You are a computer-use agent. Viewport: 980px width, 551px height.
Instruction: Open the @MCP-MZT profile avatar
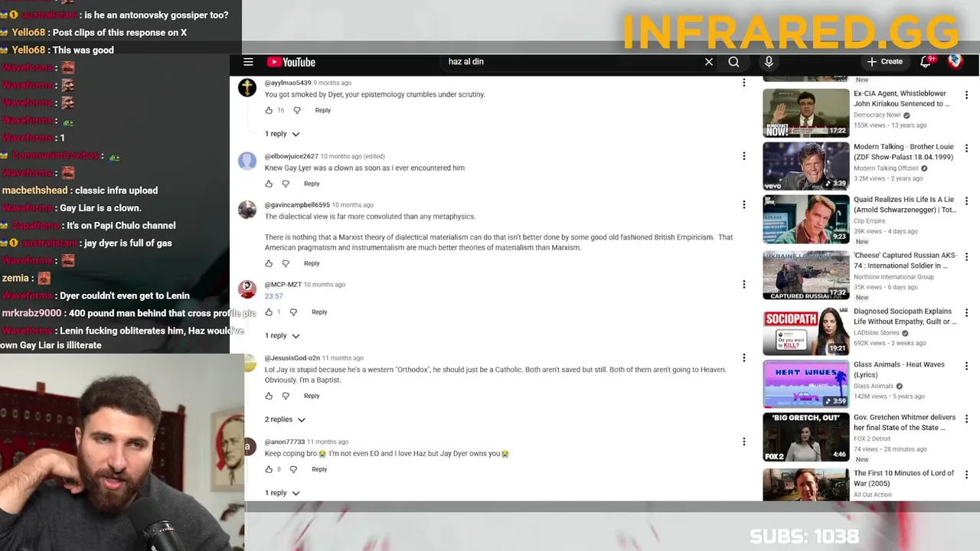247,289
